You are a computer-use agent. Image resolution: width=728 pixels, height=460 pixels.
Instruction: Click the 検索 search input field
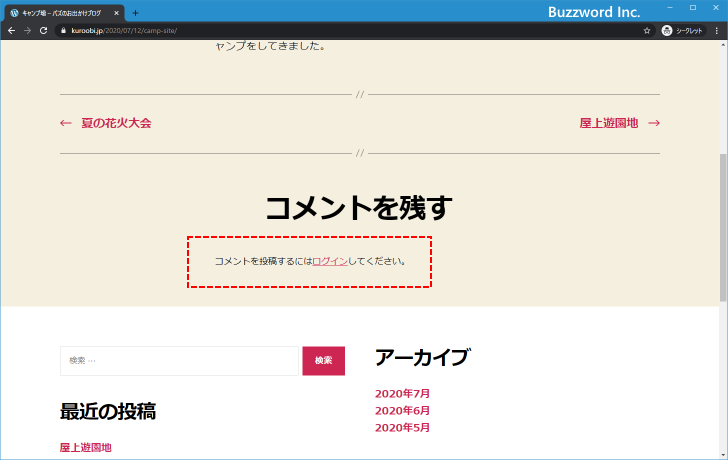click(x=179, y=361)
